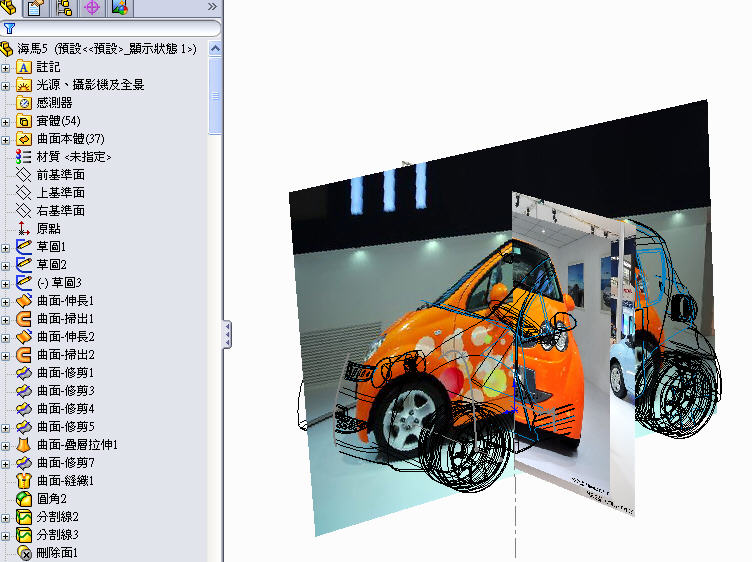The width and height of the screenshot is (752, 562).
Task: Click the 曲面-修剪7 trim surface icon
Action: (24, 462)
